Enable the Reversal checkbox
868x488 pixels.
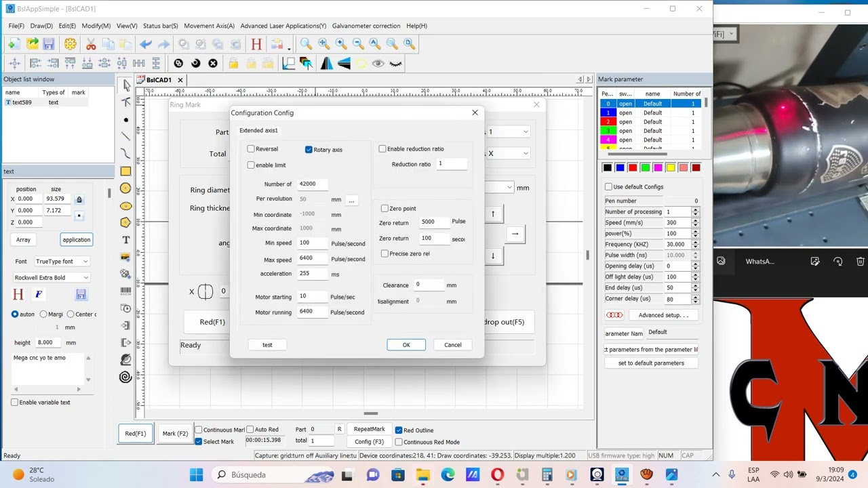point(251,149)
